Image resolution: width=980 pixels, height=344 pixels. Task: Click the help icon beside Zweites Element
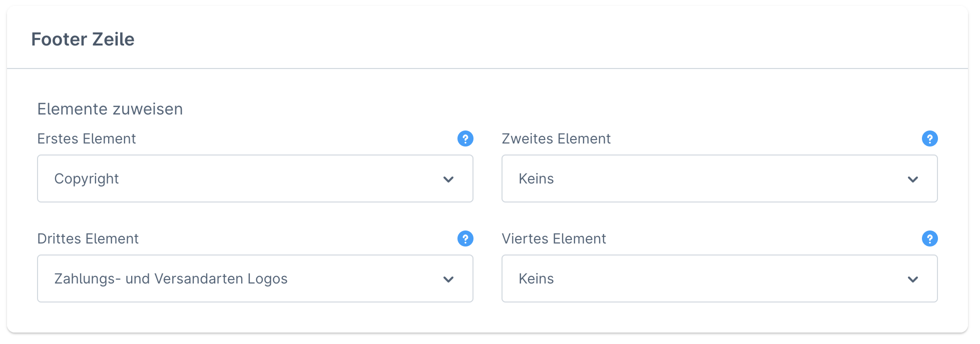[x=929, y=138]
